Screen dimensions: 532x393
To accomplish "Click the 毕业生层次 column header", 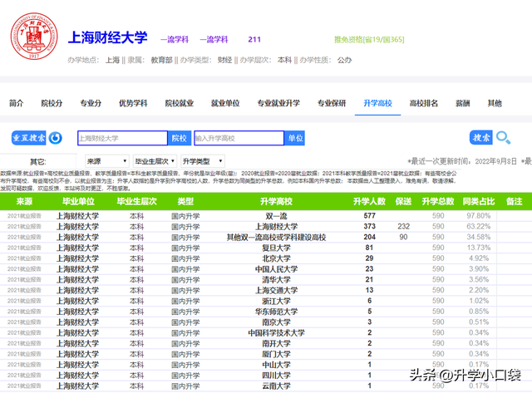I will [x=136, y=201].
